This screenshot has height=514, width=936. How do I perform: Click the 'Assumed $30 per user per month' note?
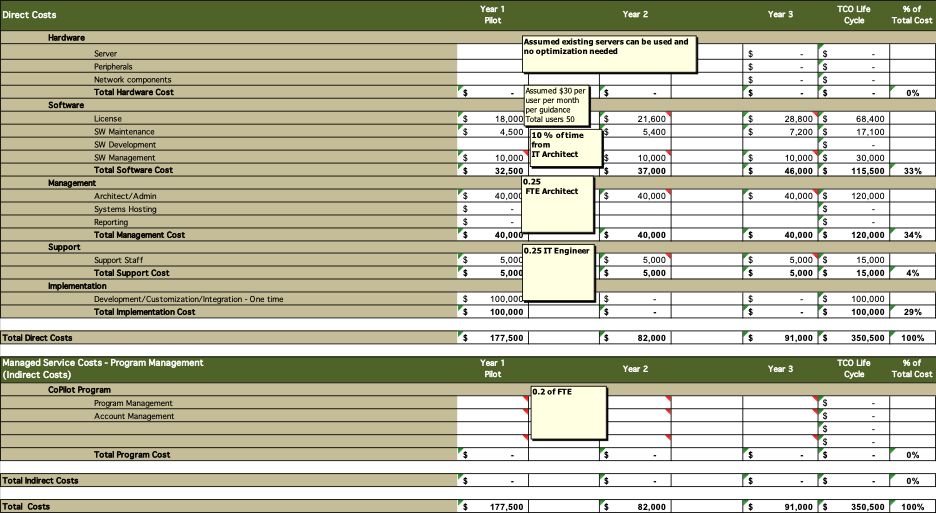[557, 106]
